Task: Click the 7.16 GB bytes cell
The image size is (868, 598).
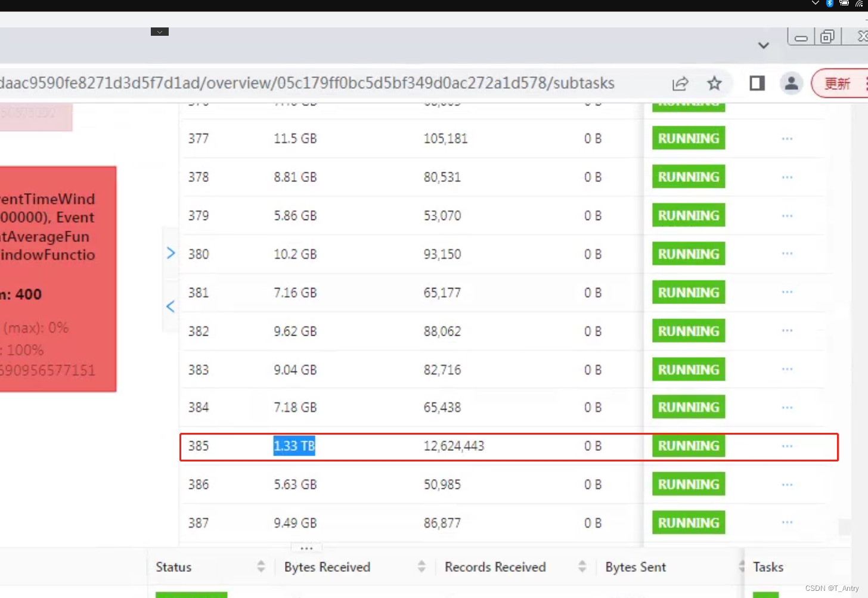Action: (295, 293)
